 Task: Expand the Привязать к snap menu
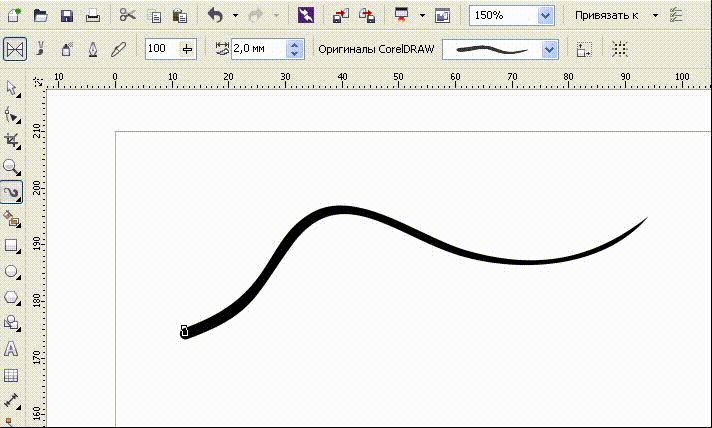pos(655,15)
